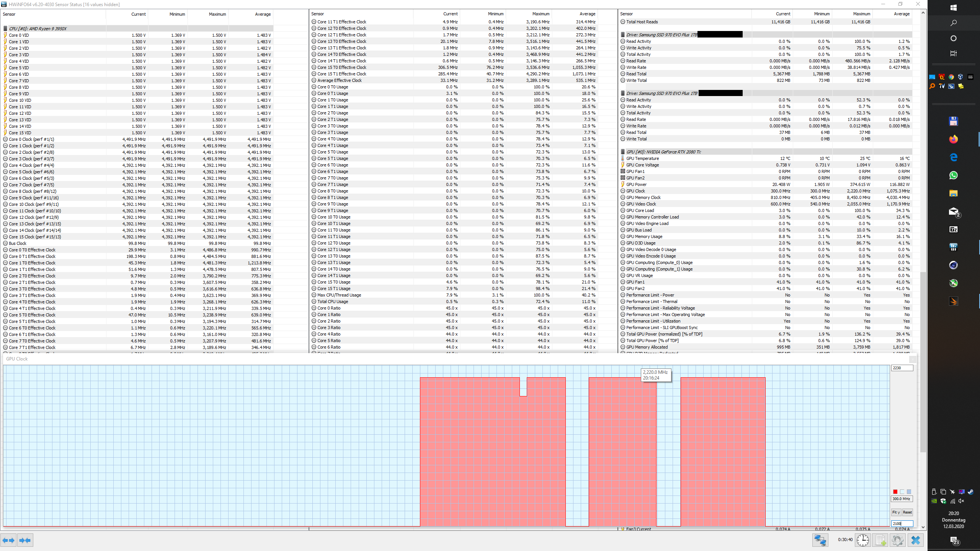Select CPU AMD Ryzen 9 3950X header row
Image resolution: width=980 pixels, height=551 pixels.
coord(38,29)
